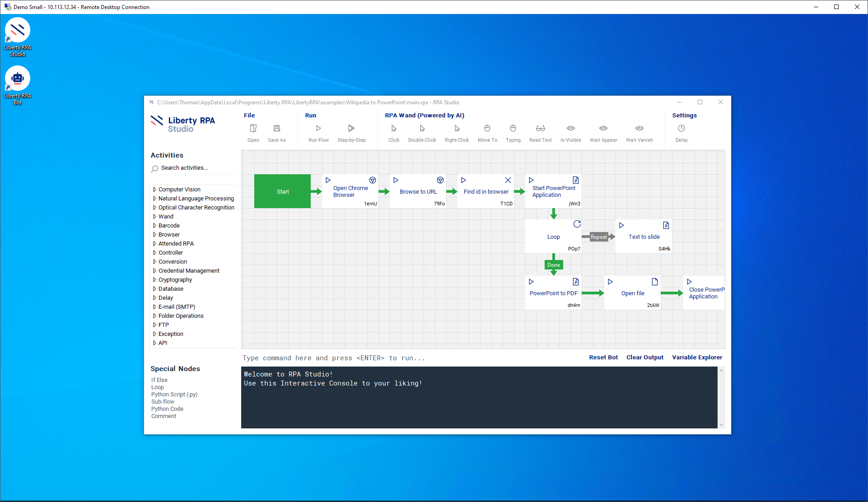Click the Loop node refresh icon
868x502 pixels.
tap(577, 224)
